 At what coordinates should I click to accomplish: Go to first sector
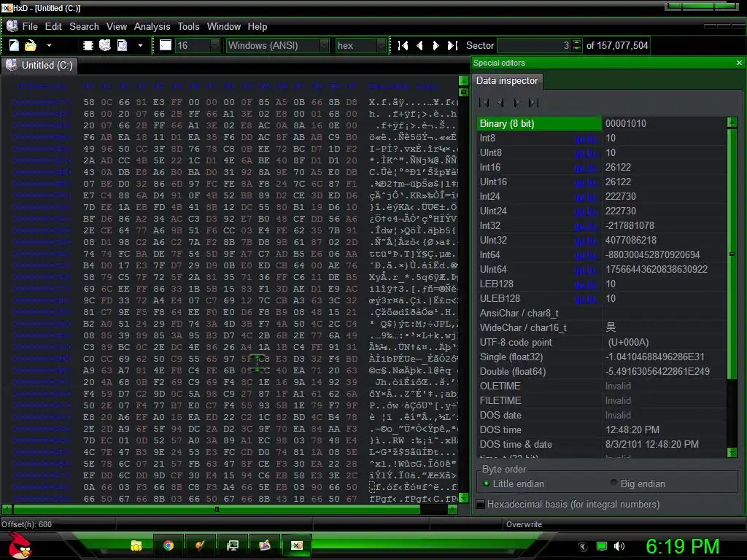point(403,45)
